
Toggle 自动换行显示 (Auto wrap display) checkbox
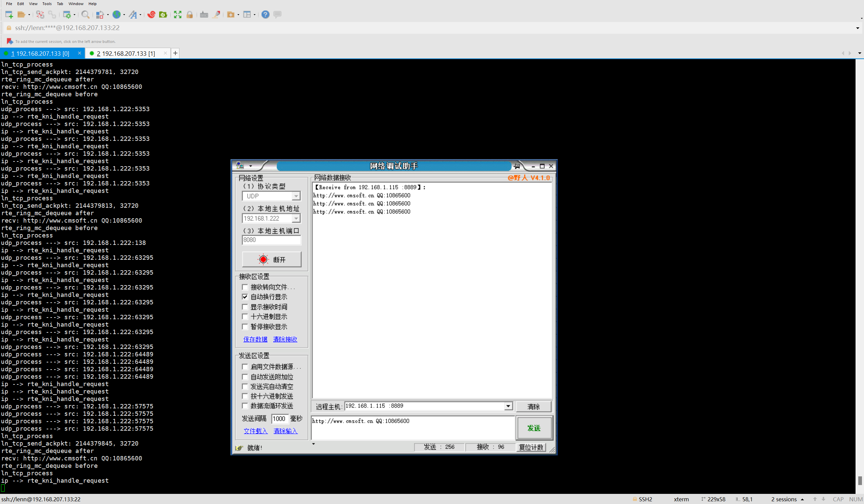click(245, 296)
